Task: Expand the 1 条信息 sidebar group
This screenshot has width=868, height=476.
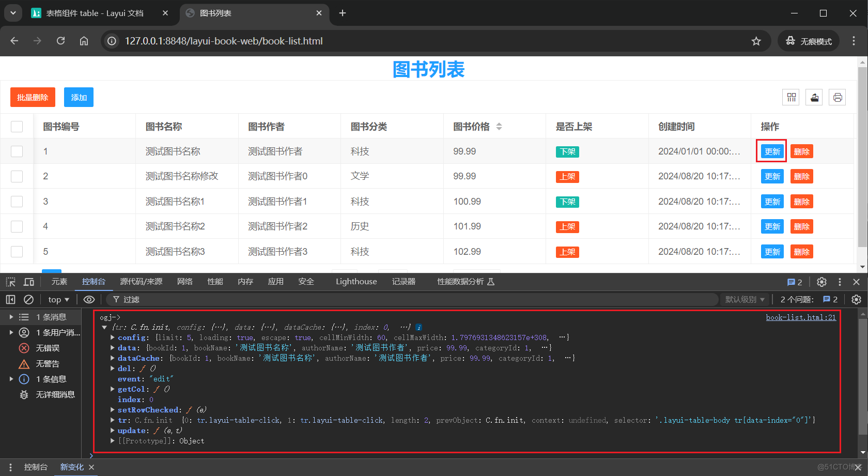Action: [11, 379]
